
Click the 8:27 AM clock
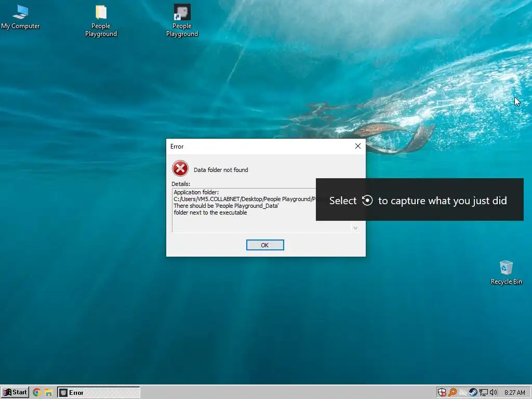coord(515,393)
